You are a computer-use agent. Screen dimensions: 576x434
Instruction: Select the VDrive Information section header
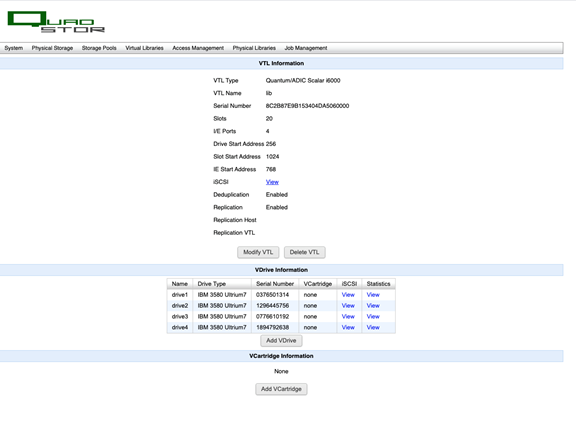click(x=281, y=270)
